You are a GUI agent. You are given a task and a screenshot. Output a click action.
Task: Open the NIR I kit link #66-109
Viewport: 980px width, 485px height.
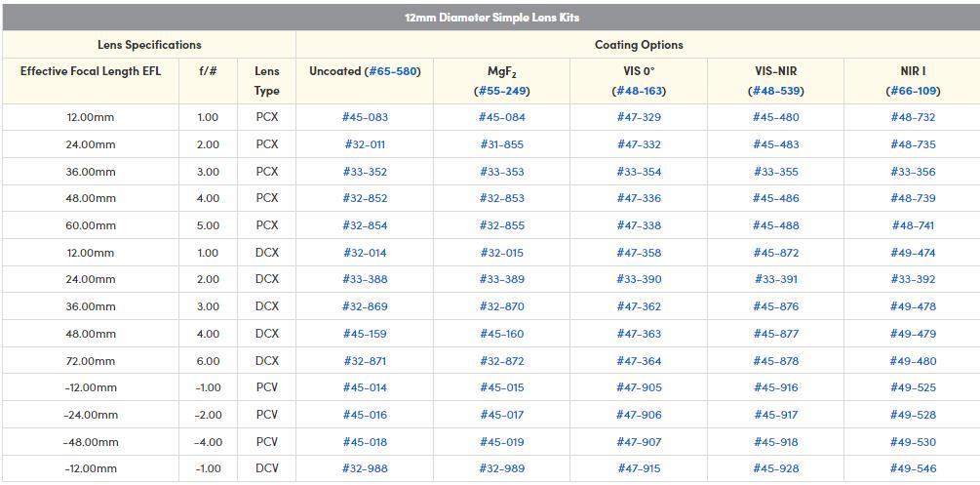pyautogui.click(x=912, y=91)
